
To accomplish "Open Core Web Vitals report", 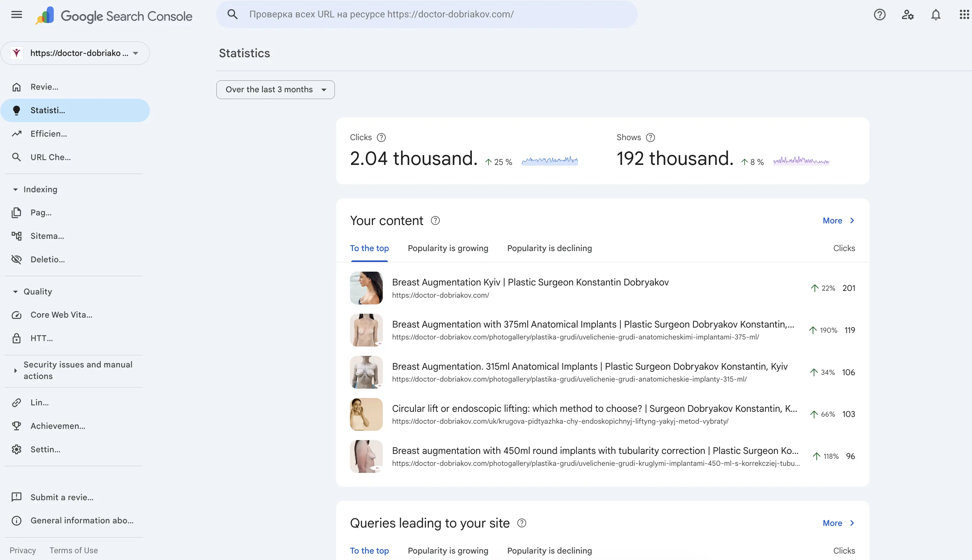I will coord(61,315).
